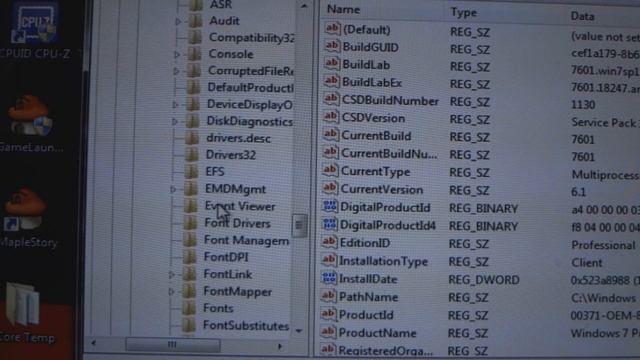This screenshot has height=360, width=640.
Task: Click the 1130 data cell
Action: [583, 105]
